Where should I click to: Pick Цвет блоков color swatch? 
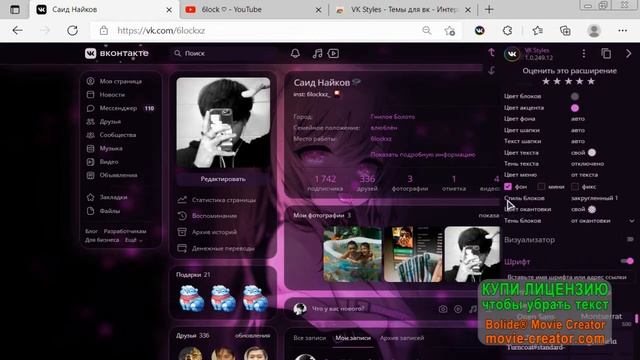pos(575,96)
